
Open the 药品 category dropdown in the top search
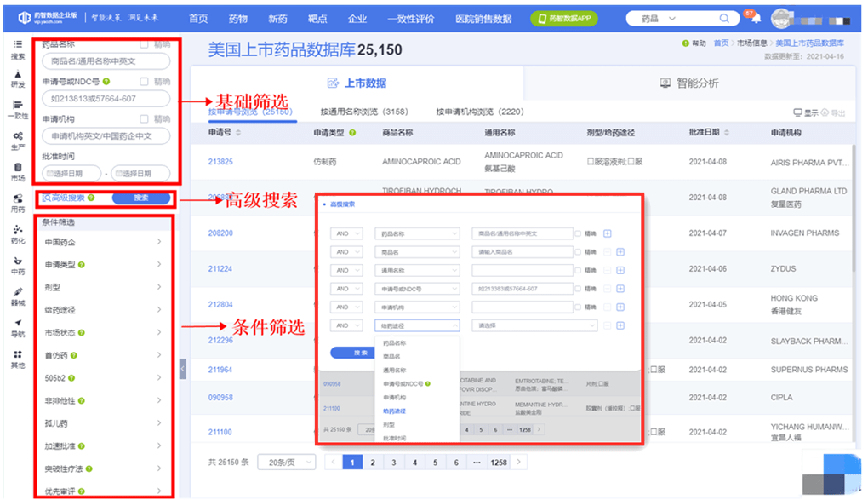[x=658, y=18]
